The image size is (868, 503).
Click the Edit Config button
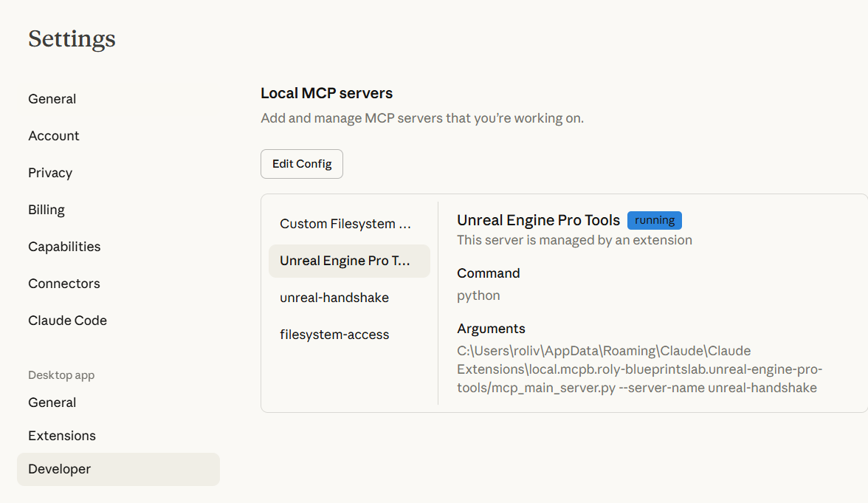click(x=302, y=164)
